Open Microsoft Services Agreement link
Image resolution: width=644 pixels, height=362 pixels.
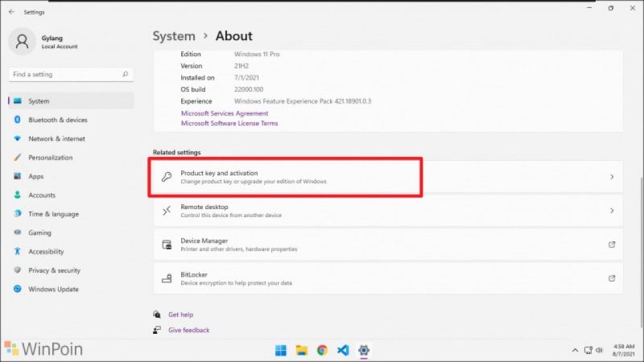(x=225, y=113)
